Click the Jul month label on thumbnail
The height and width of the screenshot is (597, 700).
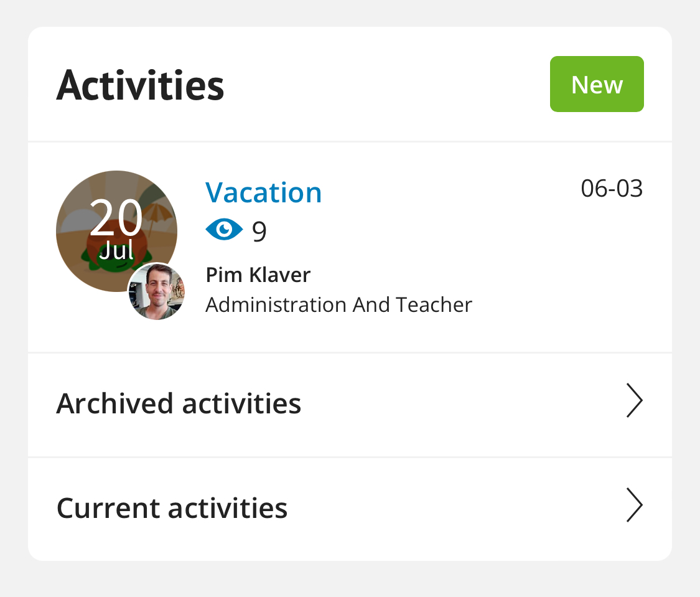click(x=116, y=250)
